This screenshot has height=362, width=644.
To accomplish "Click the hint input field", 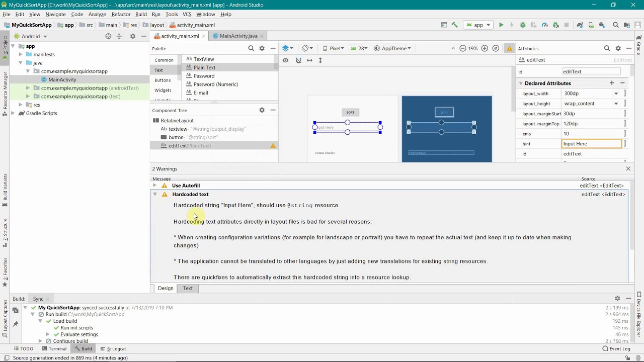I will point(591,144).
